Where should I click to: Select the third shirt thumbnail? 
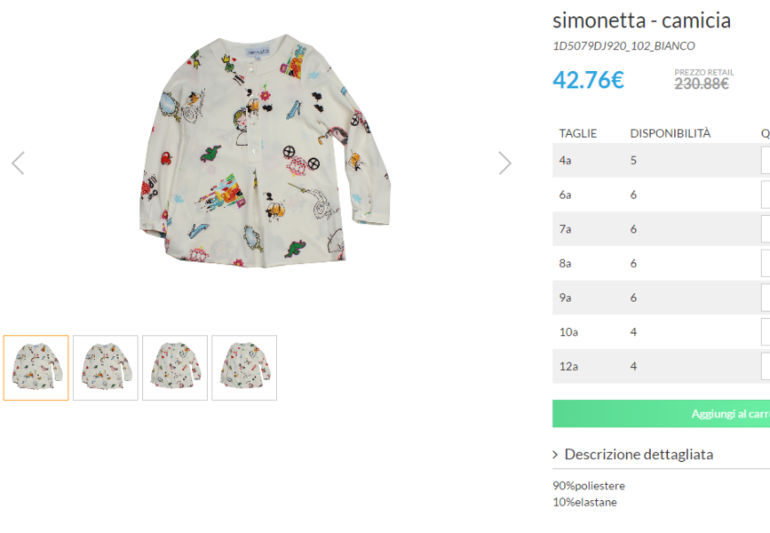(175, 368)
